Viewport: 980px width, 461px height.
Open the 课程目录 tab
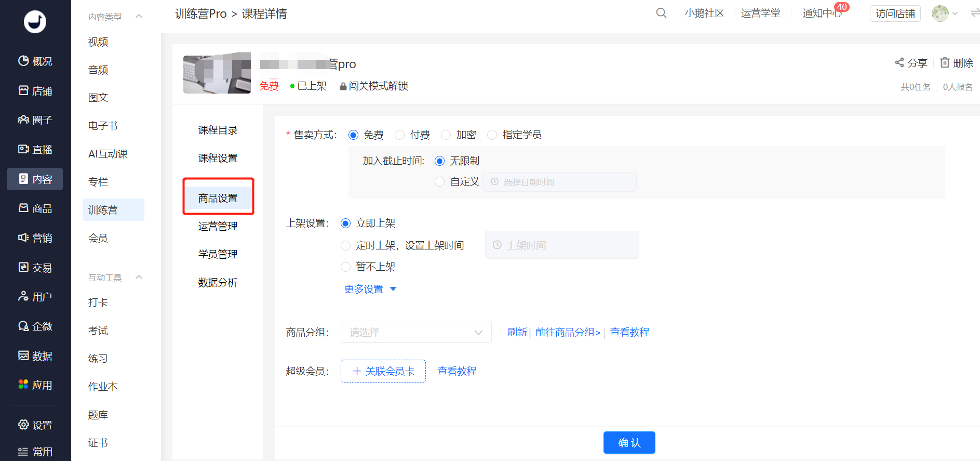(218, 130)
